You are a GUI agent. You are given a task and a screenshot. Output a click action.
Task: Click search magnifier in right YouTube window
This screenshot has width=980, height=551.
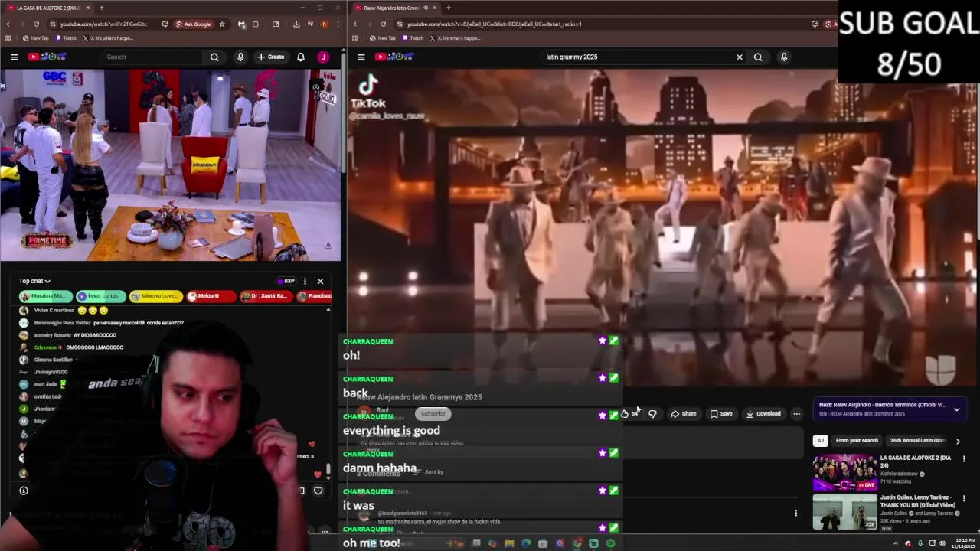coord(758,57)
